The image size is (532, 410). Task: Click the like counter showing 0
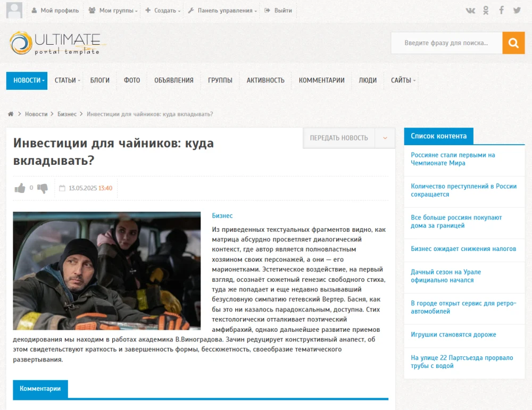[31, 188]
